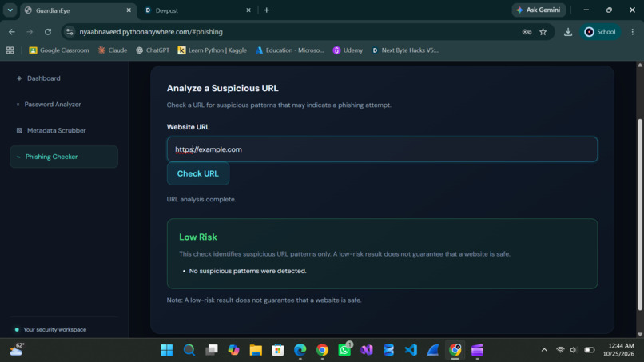Open the password manager key icon
The width and height of the screenshot is (644, 362).
[x=527, y=32]
